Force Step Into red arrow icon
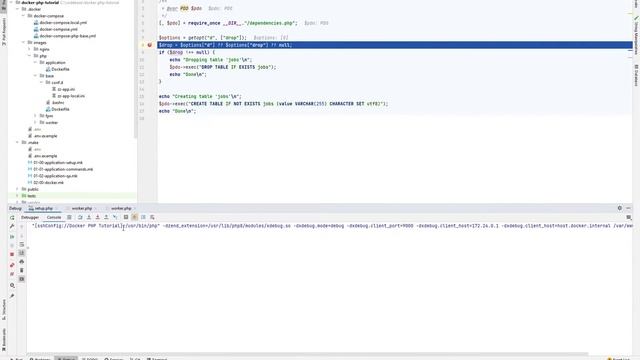Viewport: 640px width, 360px height. [98, 218]
